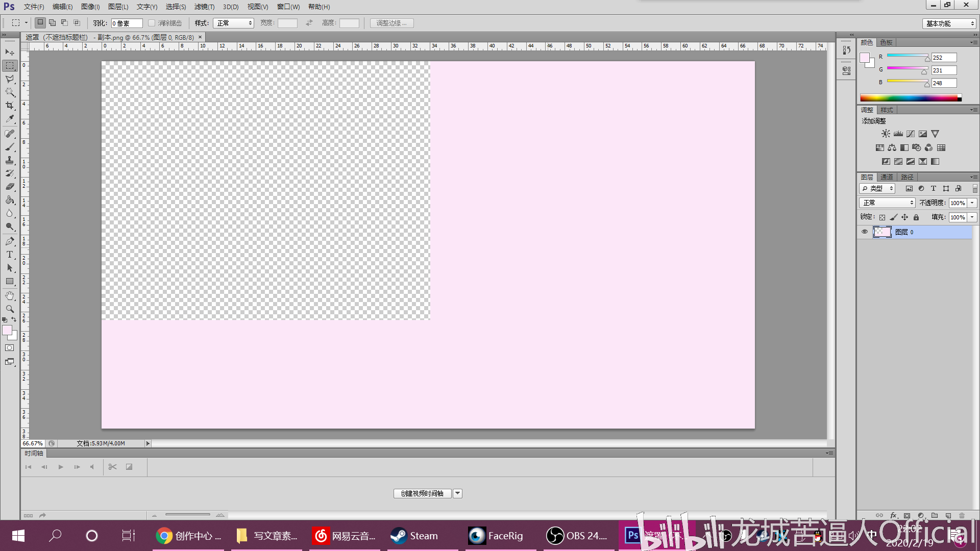Open the layer filter 类型 dropdown
The width and height of the screenshot is (980, 551).
(877, 188)
